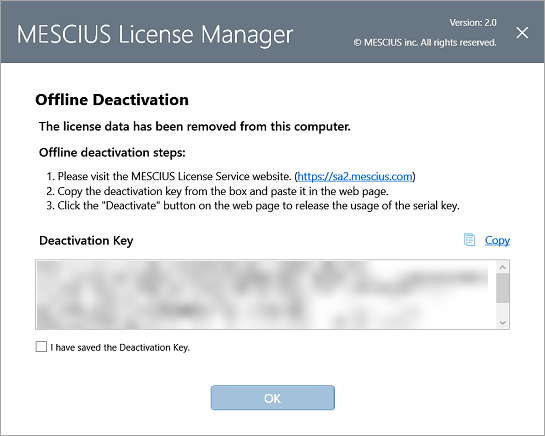Open the https://sa2.mescius.com link
The image size is (545, 436).
click(355, 176)
